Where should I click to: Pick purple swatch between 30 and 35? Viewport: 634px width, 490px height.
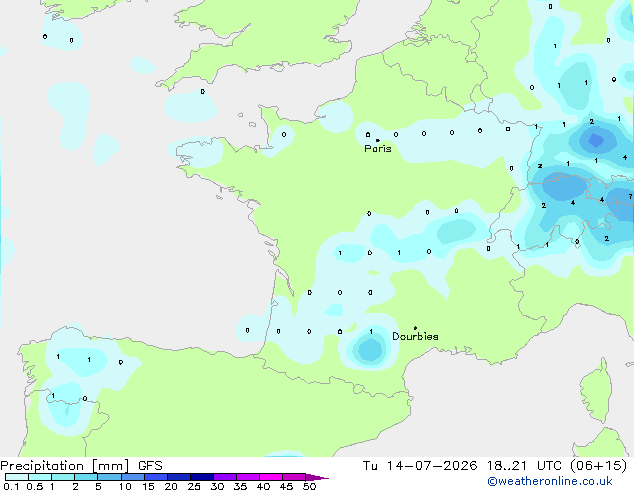[x=225, y=477]
